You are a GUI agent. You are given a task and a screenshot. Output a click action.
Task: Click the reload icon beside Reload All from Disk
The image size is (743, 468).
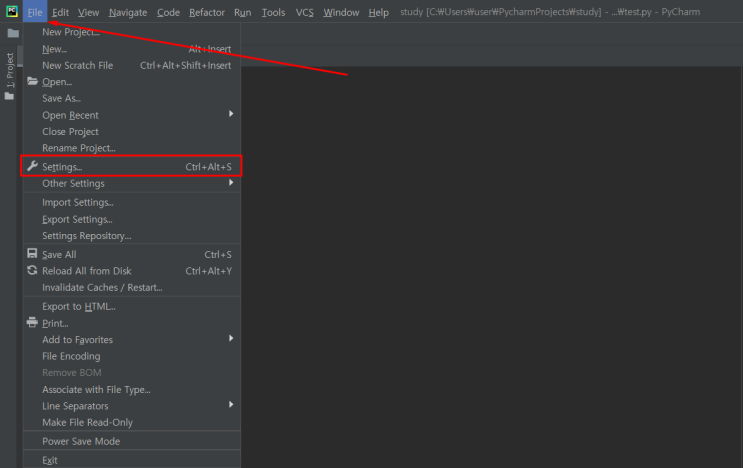(x=32, y=270)
